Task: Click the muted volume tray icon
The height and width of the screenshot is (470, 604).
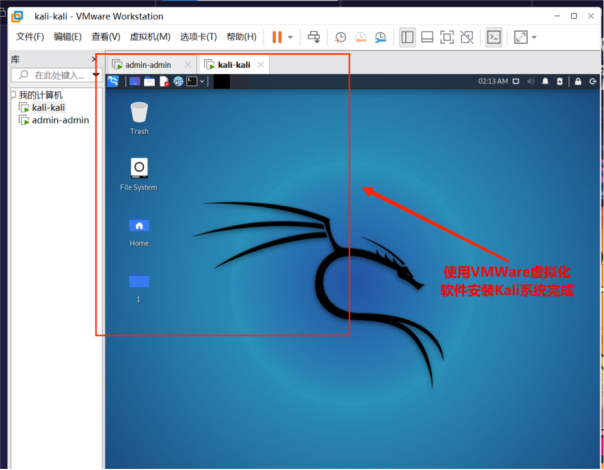Action: (x=531, y=81)
